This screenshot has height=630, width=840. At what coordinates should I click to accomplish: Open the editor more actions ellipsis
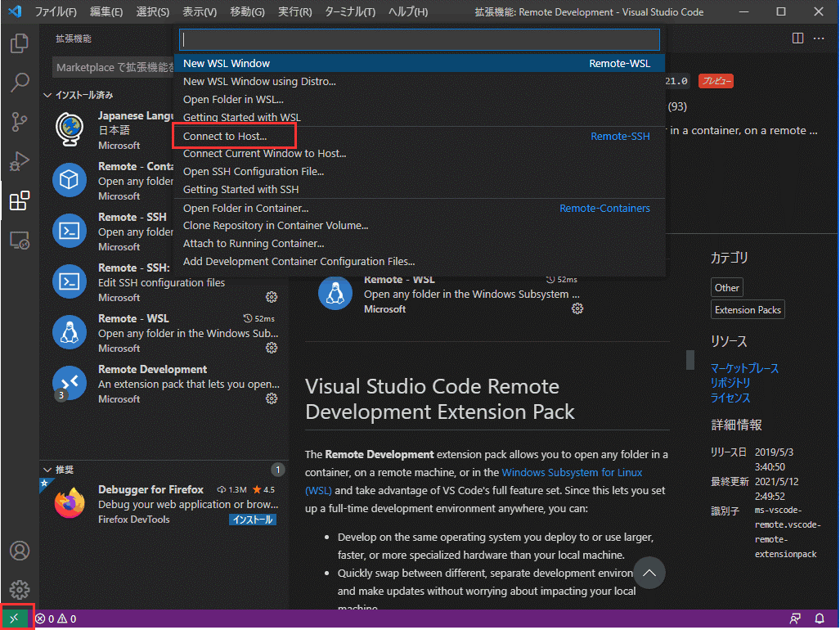819,38
